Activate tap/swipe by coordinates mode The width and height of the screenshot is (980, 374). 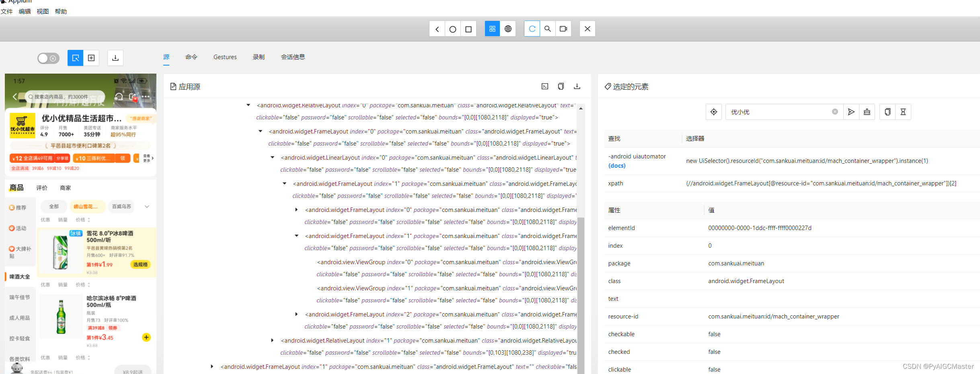click(x=91, y=58)
